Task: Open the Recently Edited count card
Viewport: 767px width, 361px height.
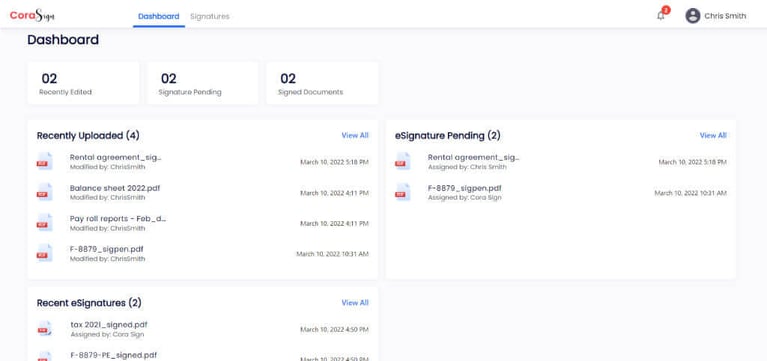Action: 83,83
